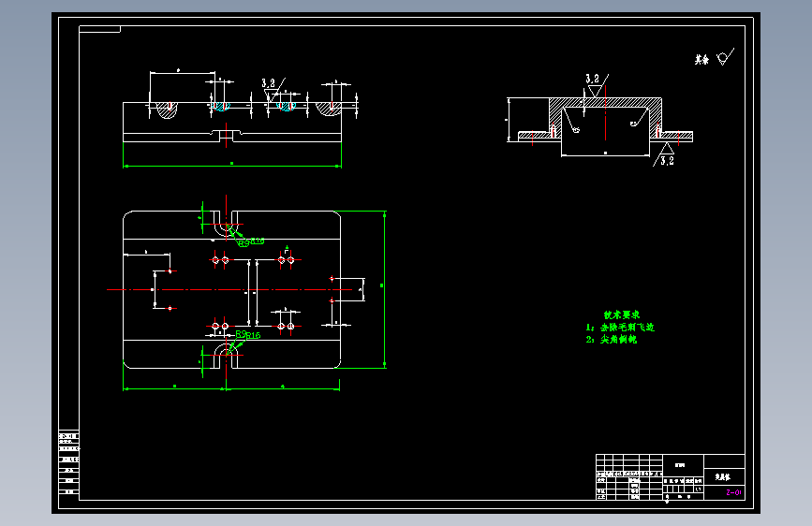Click the R16 radius label at the top slot
Image resolution: width=812 pixels, height=526 pixels.
click(258, 241)
